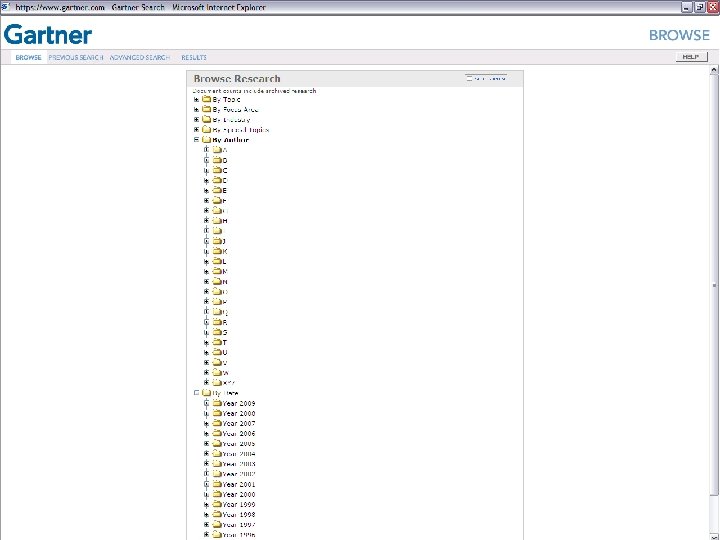The height and width of the screenshot is (540, 720).
Task: Expand the By Industry tree node
Action: [197, 119]
